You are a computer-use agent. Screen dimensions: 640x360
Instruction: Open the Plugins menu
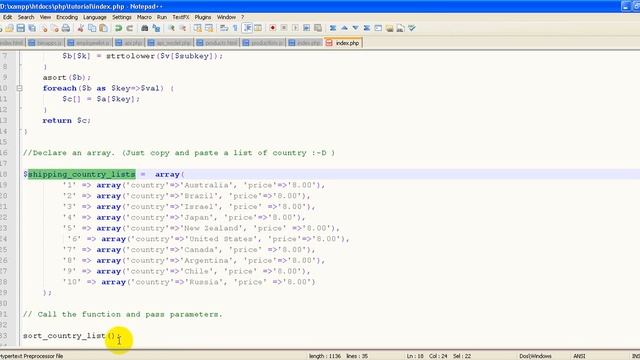click(203, 17)
